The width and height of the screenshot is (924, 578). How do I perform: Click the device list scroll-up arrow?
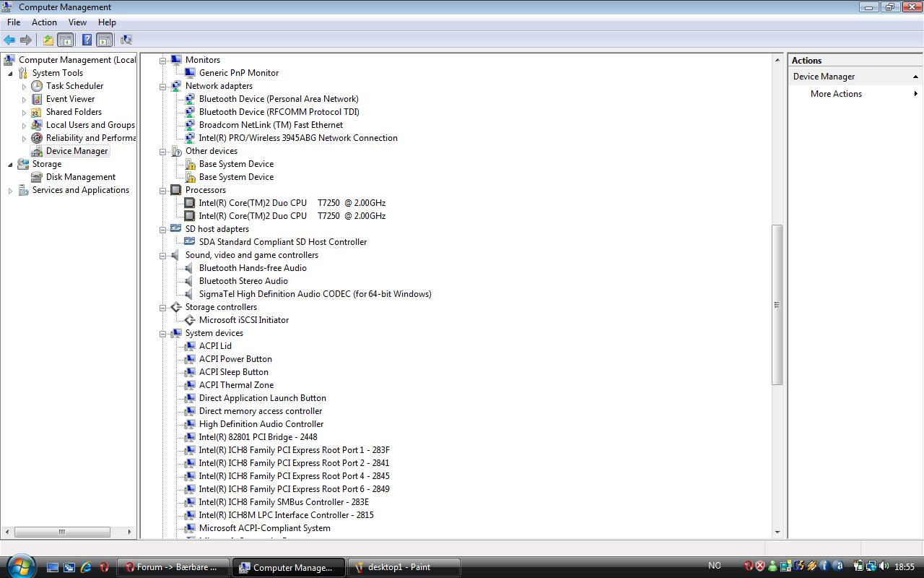point(777,59)
